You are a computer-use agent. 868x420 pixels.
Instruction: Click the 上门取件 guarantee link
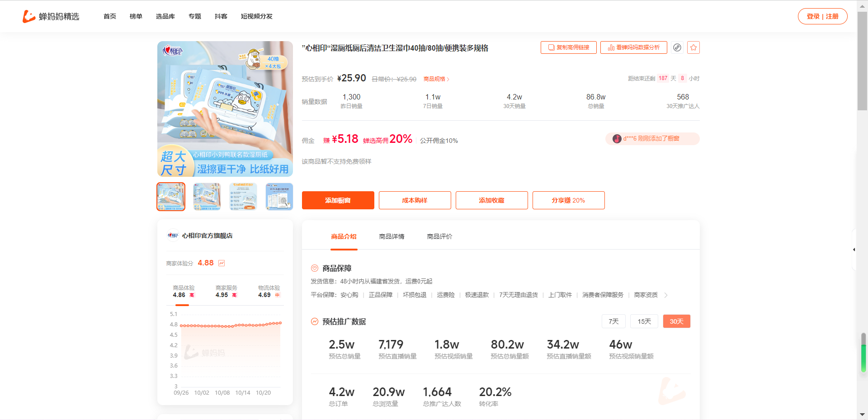tap(560, 295)
